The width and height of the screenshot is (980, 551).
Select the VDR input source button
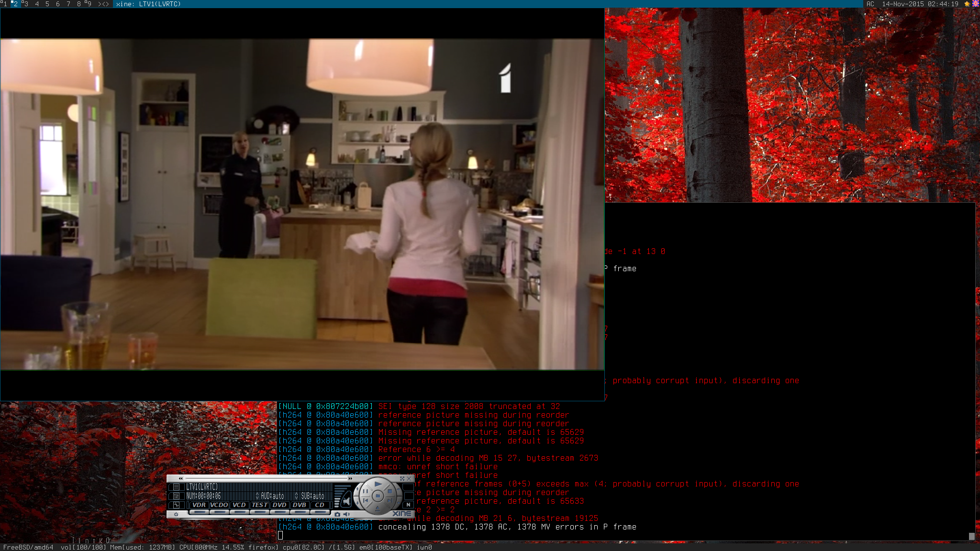tap(199, 505)
